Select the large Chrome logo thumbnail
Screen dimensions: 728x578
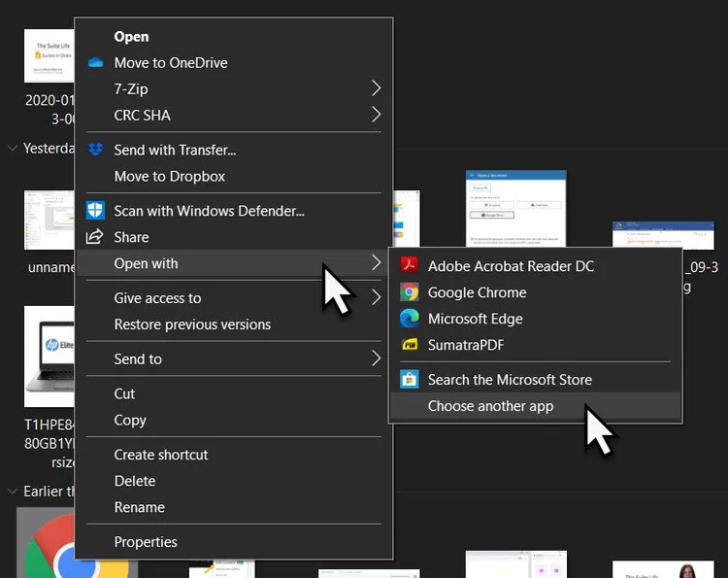(47, 543)
